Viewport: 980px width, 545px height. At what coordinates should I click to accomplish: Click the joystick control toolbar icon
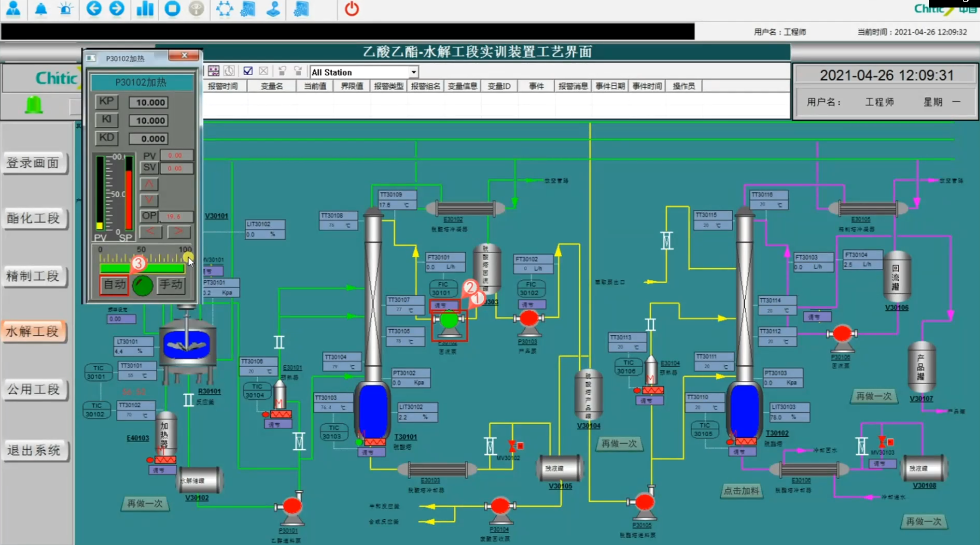273,9
